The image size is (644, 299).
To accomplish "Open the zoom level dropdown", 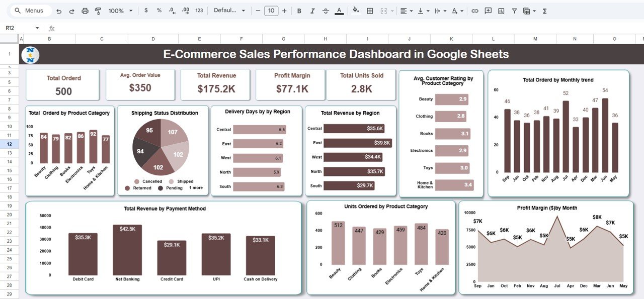I will click(119, 10).
